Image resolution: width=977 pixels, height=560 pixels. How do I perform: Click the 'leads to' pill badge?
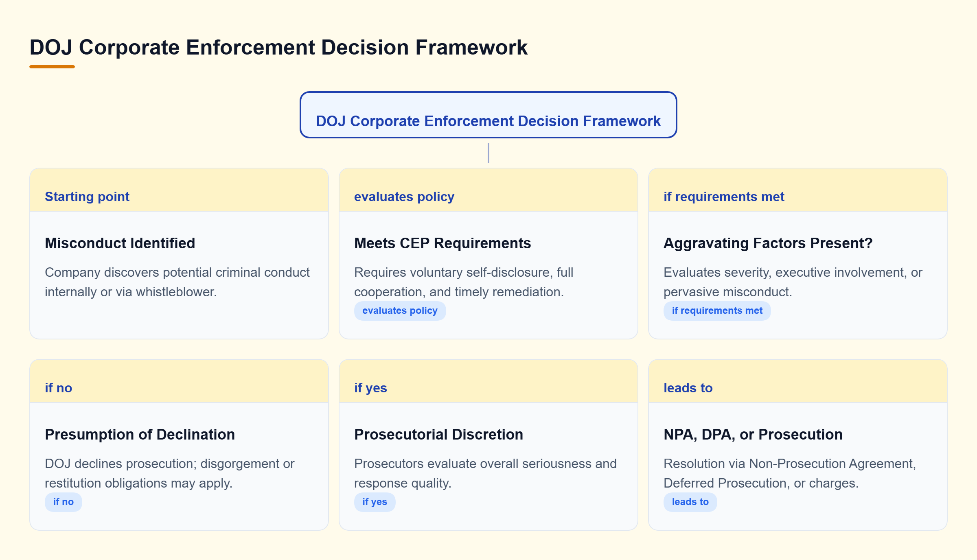(690, 502)
